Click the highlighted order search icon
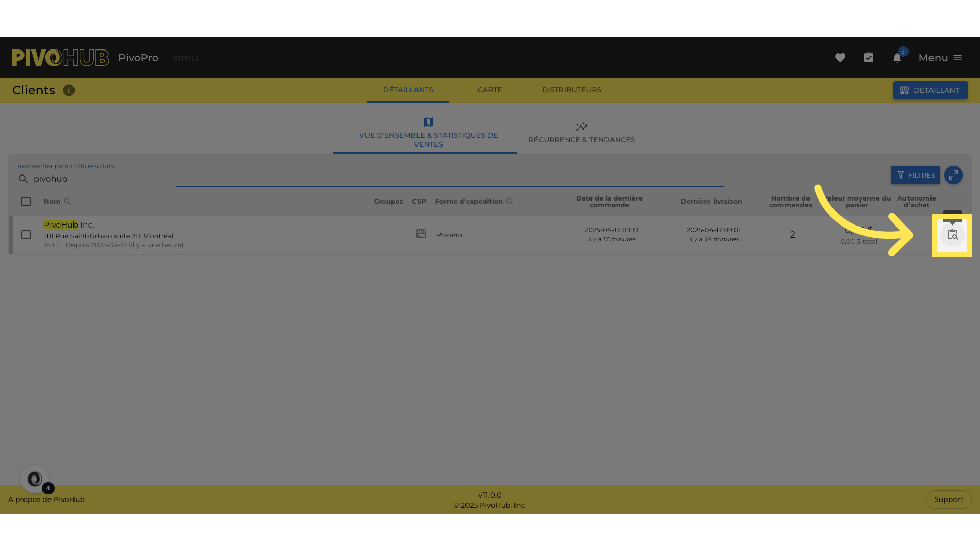 click(x=952, y=235)
